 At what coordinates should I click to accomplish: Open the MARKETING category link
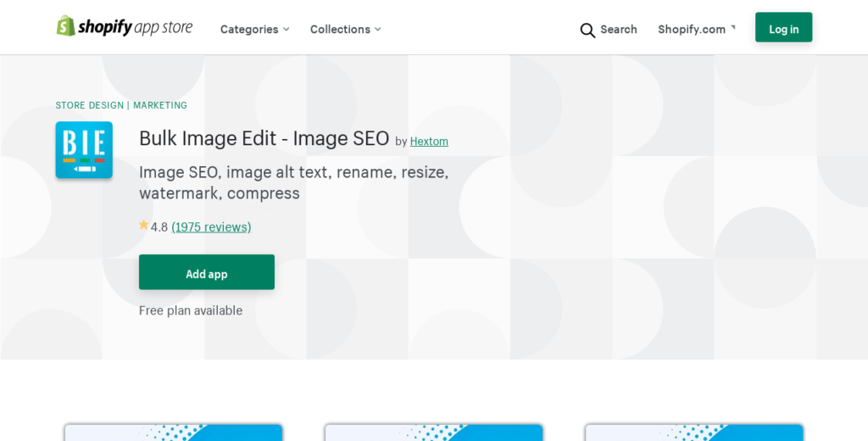[160, 105]
